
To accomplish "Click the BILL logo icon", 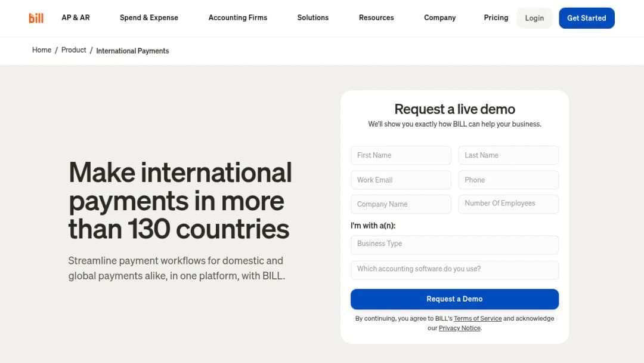I will click(36, 18).
